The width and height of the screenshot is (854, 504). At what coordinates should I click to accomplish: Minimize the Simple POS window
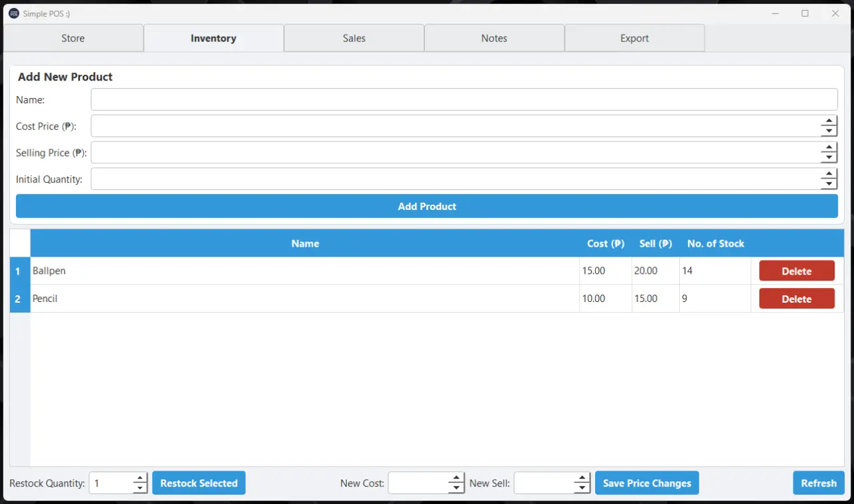(x=776, y=13)
